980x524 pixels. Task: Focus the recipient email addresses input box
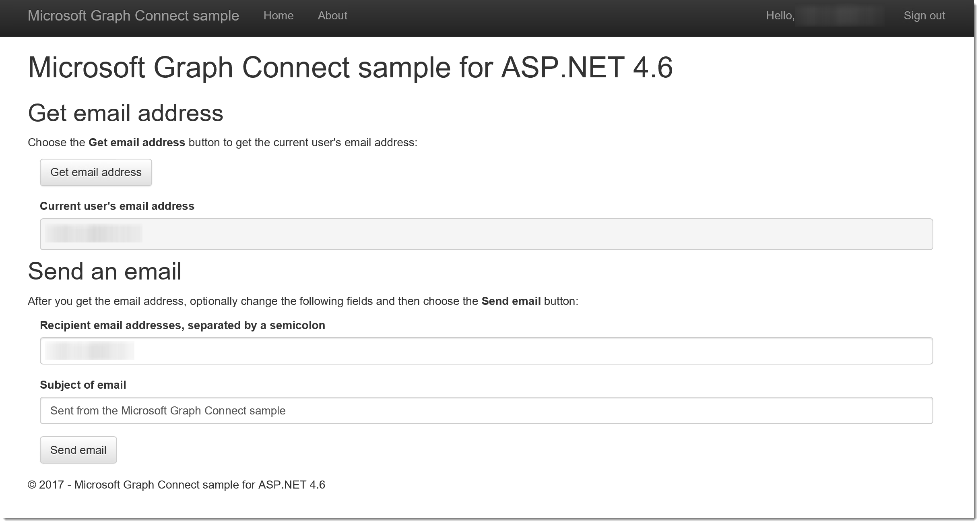point(486,351)
